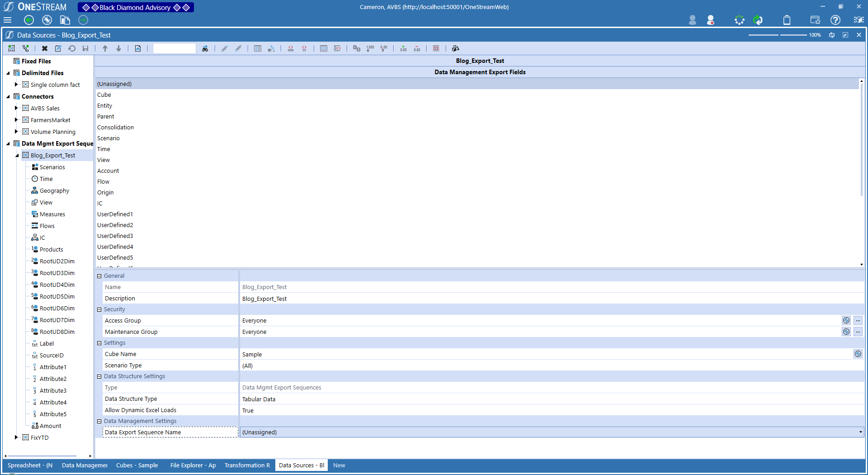Click the rename notepad pencil icon
The width and height of the screenshot is (868, 475).
click(x=58, y=48)
